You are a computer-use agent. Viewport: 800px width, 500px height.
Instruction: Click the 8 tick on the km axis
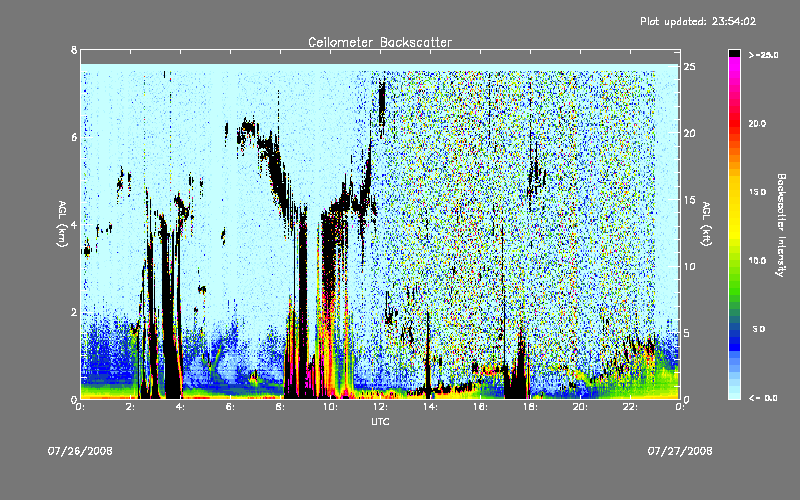74,50
